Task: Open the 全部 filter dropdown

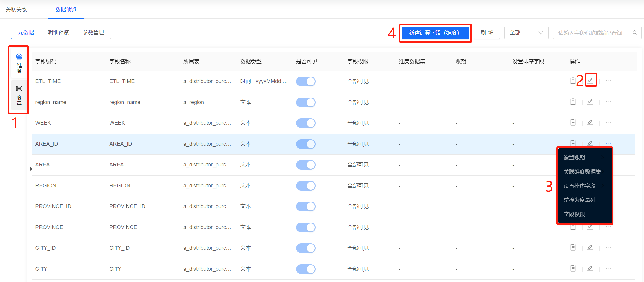Action: pos(526,33)
